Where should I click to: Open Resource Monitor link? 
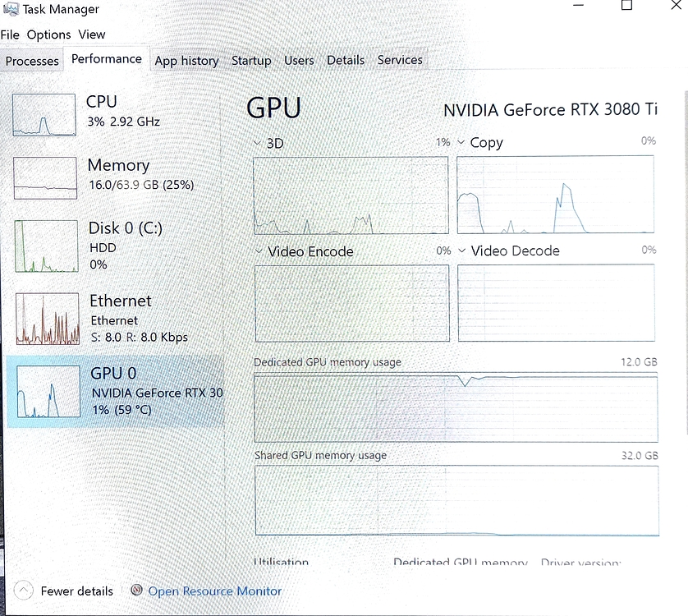(214, 591)
